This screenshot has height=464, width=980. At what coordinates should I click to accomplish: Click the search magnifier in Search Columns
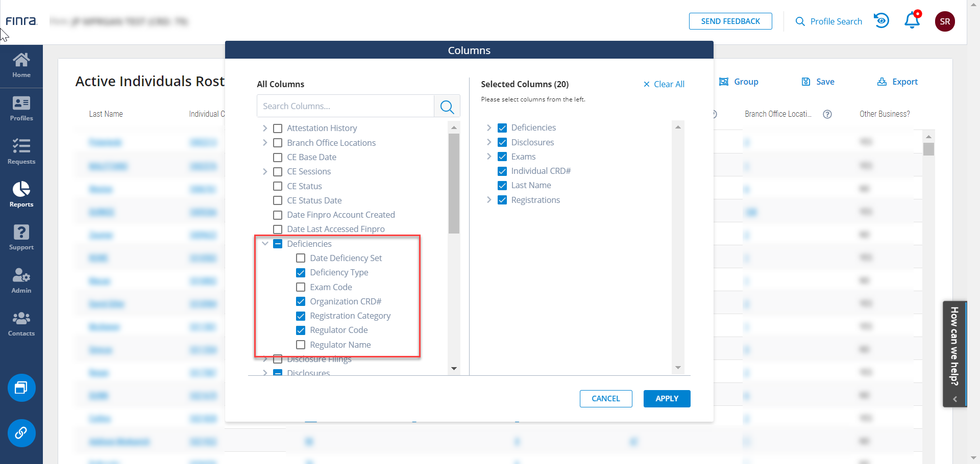(x=447, y=107)
